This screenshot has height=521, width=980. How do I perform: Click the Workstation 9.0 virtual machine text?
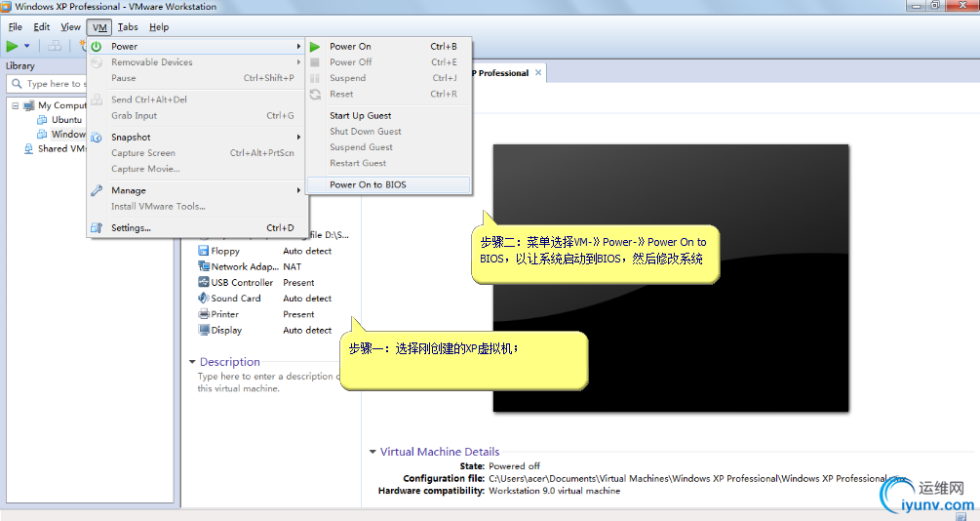click(555, 491)
